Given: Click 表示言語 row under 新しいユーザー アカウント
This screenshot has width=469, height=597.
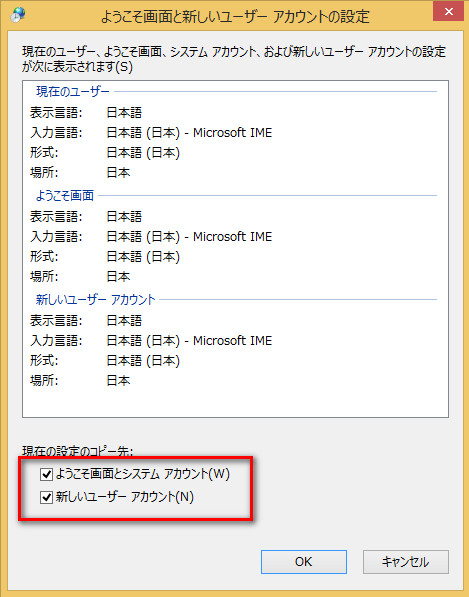Looking at the screenshot, I should tap(86, 321).
